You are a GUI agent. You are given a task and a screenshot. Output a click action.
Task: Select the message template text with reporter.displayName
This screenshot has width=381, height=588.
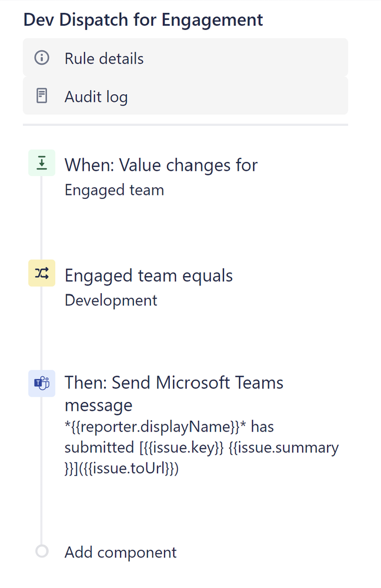click(169, 426)
